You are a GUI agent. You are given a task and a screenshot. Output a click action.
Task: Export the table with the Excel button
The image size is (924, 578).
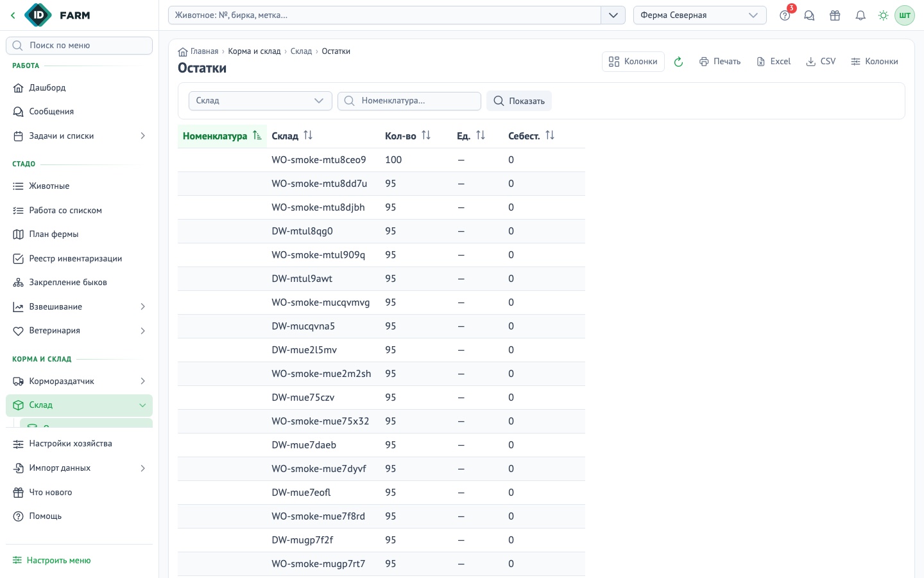point(774,62)
